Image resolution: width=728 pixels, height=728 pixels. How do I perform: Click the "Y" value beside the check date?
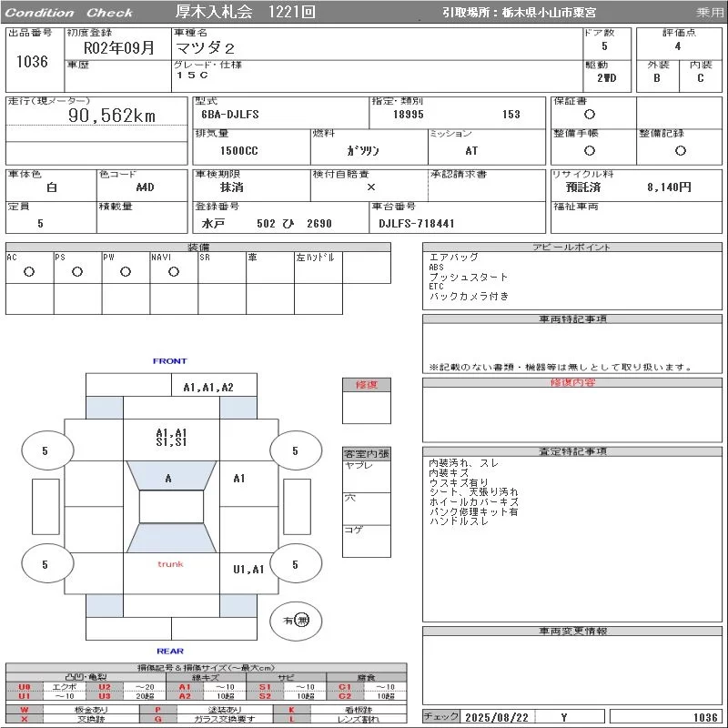(563, 717)
